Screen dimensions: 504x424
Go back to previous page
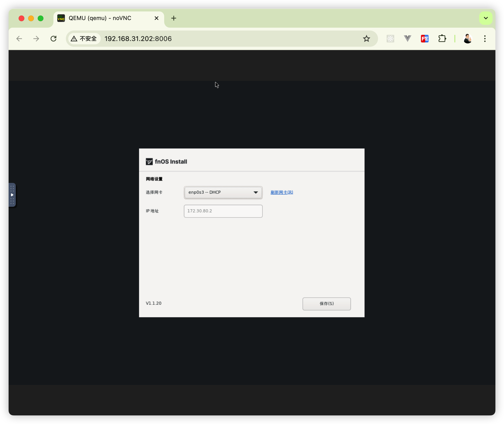point(19,39)
